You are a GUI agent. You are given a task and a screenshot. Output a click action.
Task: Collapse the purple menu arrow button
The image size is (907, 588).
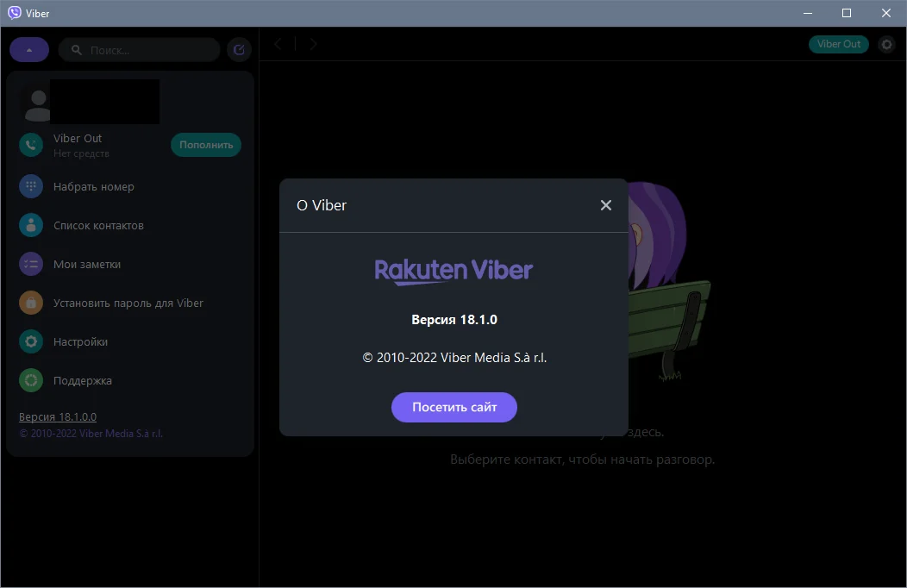coord(29,50)
